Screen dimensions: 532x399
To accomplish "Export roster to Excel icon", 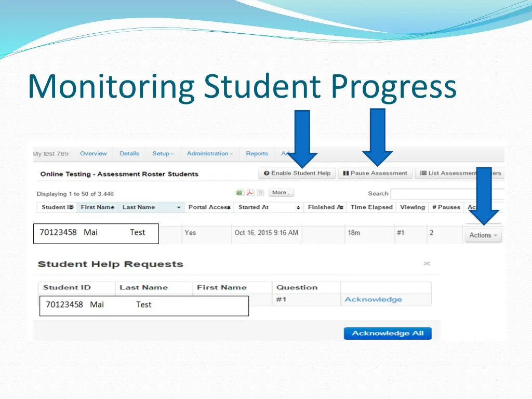I will coord(240,193).
